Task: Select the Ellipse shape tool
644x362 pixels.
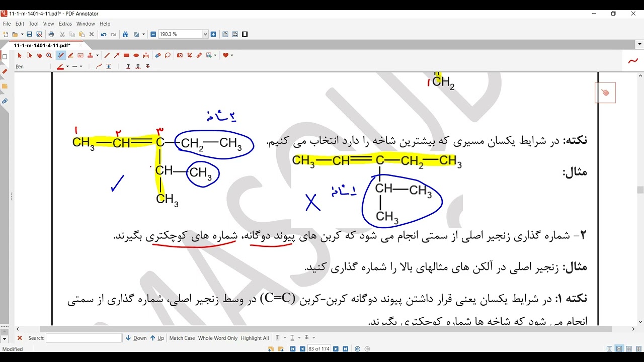Action: [136, 55]
